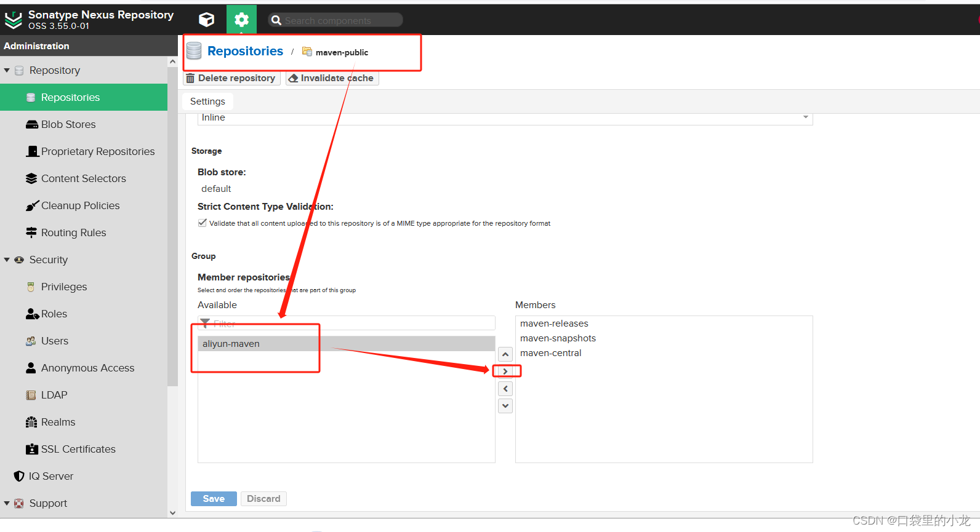Viewport: 980px width, 532px height.
Task: Click the move member down arrow
Action: [x=505, y=406]
